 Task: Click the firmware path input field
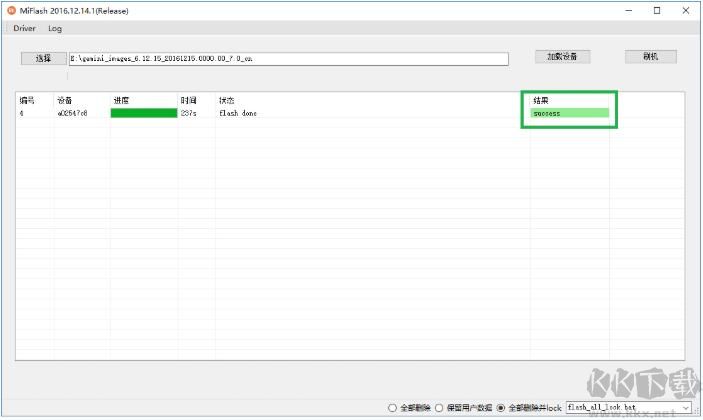click(x=288, y=59)
